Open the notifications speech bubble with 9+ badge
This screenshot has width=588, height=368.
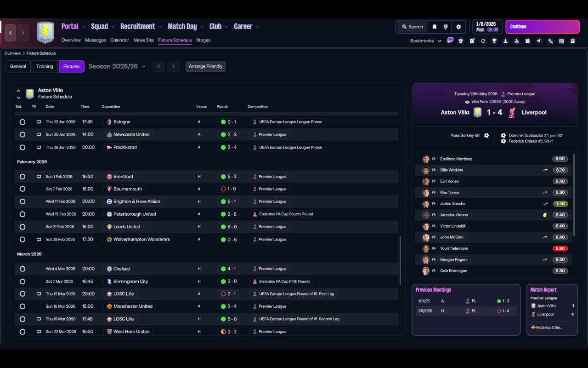tap(450, 40)
